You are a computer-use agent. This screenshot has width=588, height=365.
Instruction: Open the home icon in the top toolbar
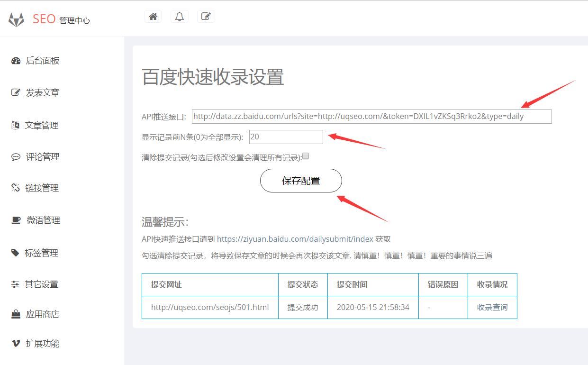pyautogui.click(x=153, y=16)
